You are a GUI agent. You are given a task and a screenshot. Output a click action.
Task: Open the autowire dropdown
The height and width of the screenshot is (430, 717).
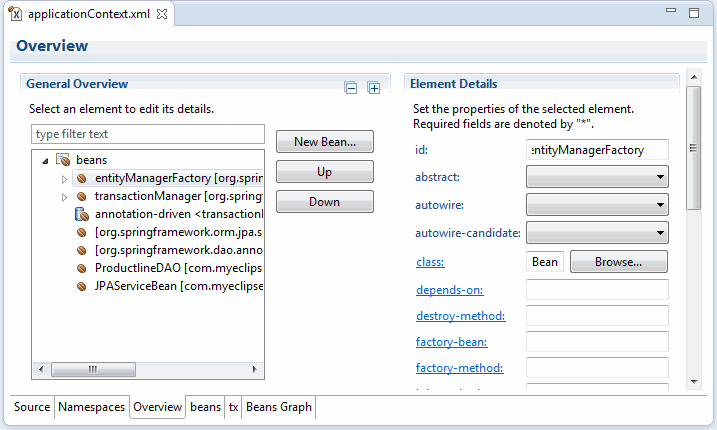tap(597, 205)
